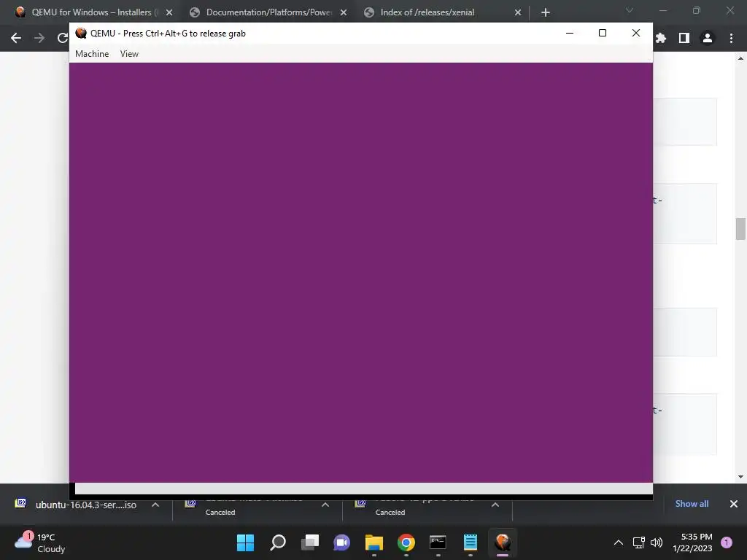Open the Machine menu in QEMU
Viewport: 747px width, 560px height.
click(x=92, y=54)
